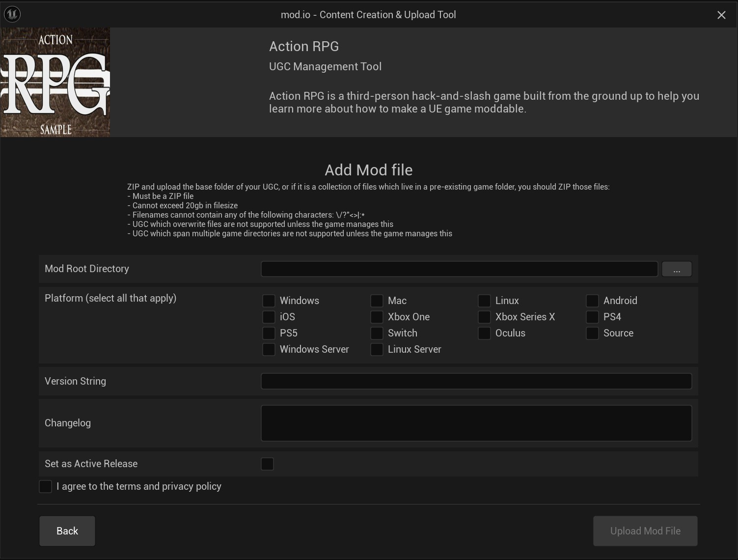Enable the Mac platform checkbox
738x560 pixels.
[376, 300]
